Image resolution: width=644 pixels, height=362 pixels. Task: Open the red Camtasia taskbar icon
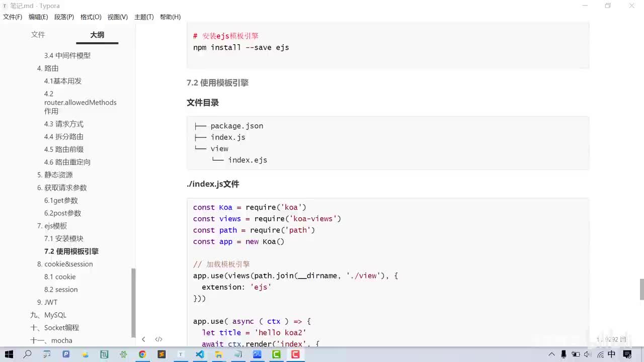[x=295, y=354]
